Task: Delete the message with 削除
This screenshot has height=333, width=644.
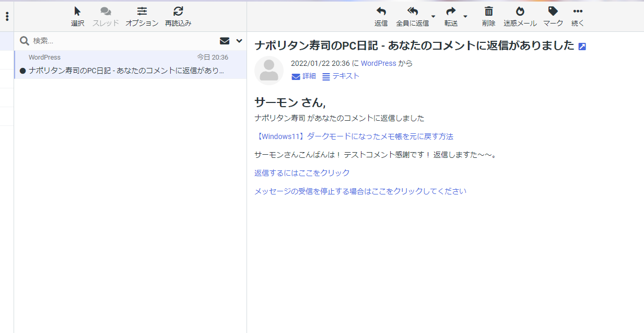Action: [x=489, y=17]
